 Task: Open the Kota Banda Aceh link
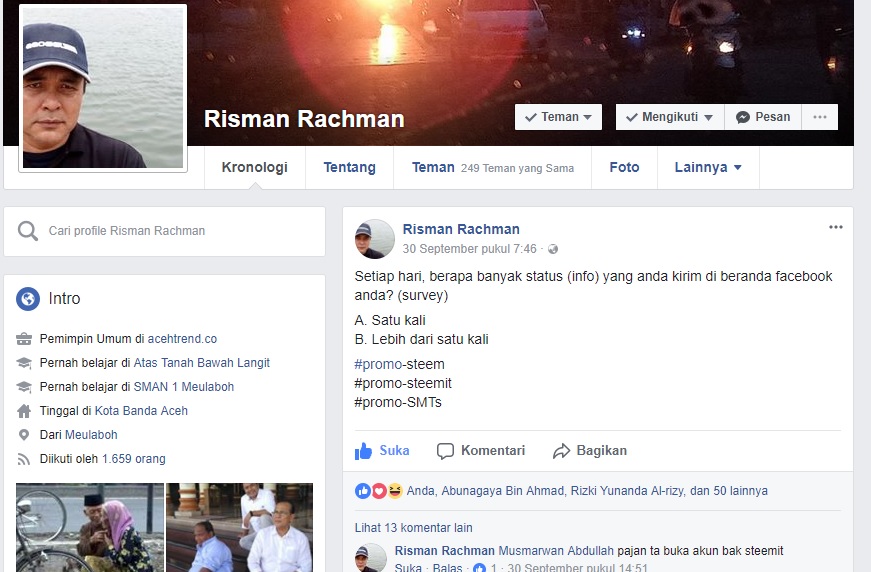(x=141, y=411)
